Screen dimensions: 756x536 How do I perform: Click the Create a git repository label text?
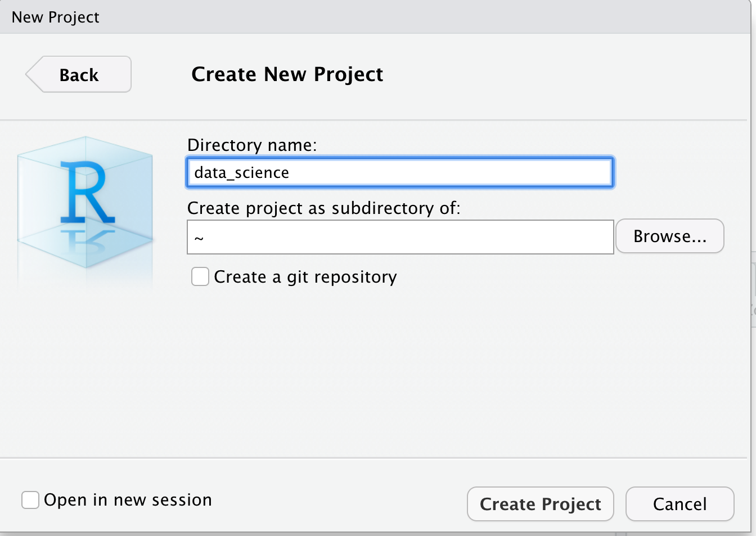305,277
